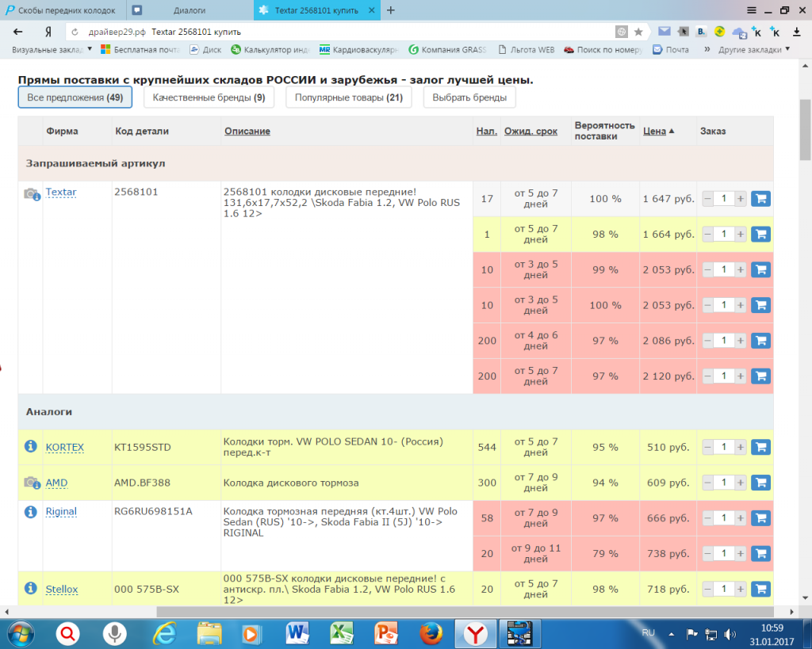Open info icon for Stellox row
This screenshot has height=649, width=812.
tap(31, 588)
